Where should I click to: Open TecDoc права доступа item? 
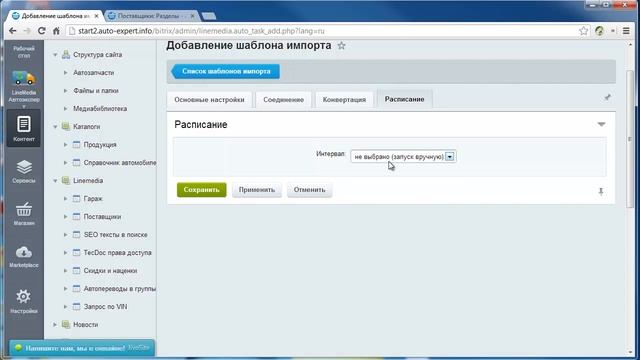[x=118, y=253]
